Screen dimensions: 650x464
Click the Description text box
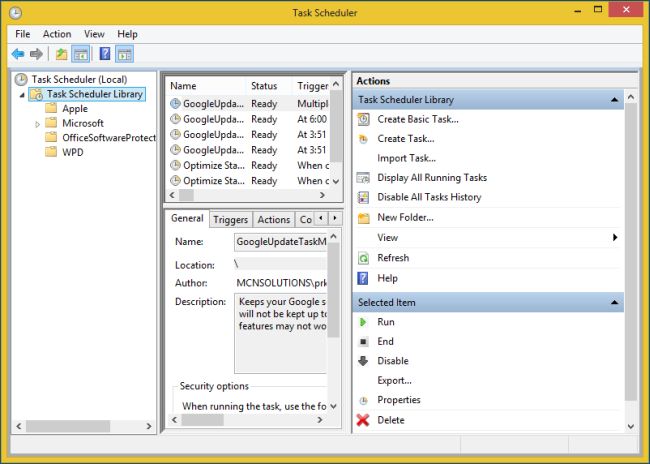281,334
